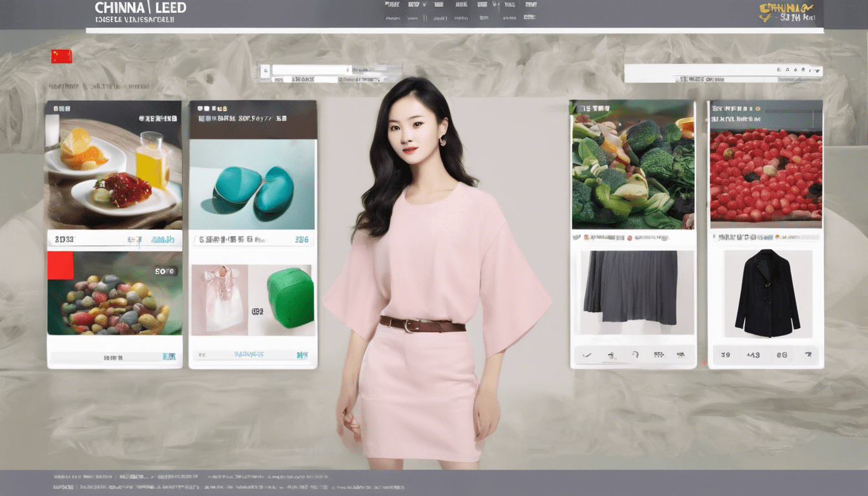Viewport: 868px width, 496px height.
Task: Open the broccoli and vegetables photo
Action: click(633, 165)
